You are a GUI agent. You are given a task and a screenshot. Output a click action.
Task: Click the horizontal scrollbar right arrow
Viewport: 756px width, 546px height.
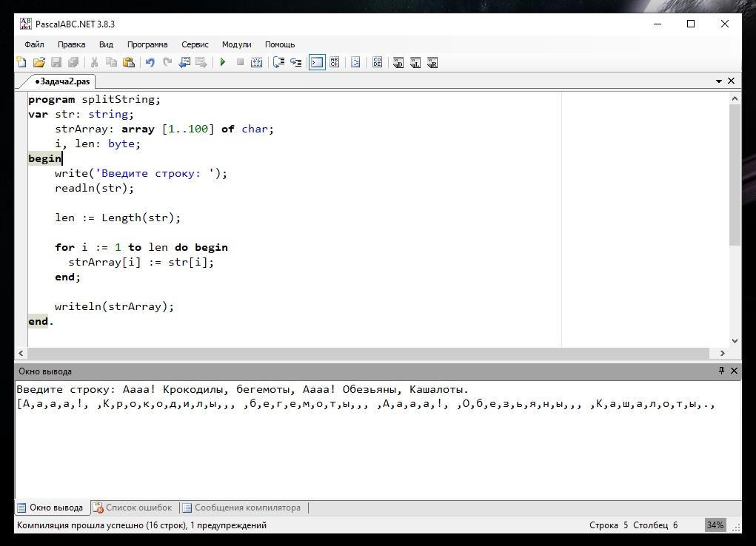pos(722,353)
